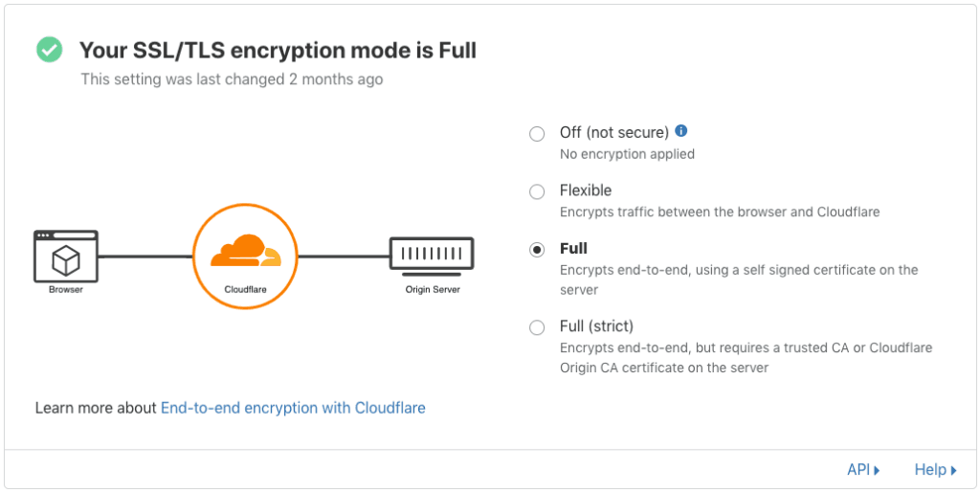Click the Flexible option label text
The image size is (980, 492).
coord(586,190)
